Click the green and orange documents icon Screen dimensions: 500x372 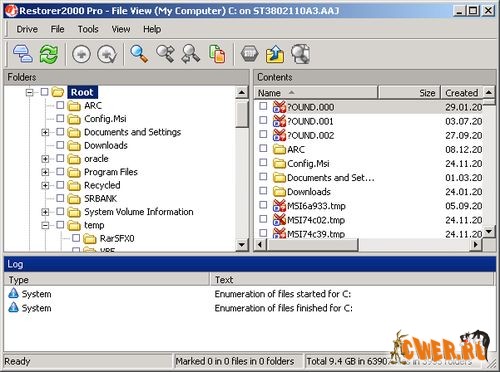point(217,54)
